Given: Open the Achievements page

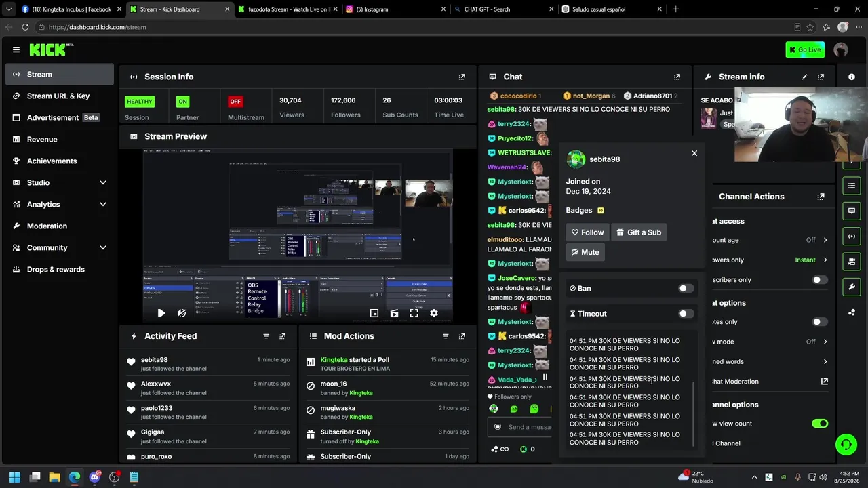Looking at the screenshot, I should [60, 161].
